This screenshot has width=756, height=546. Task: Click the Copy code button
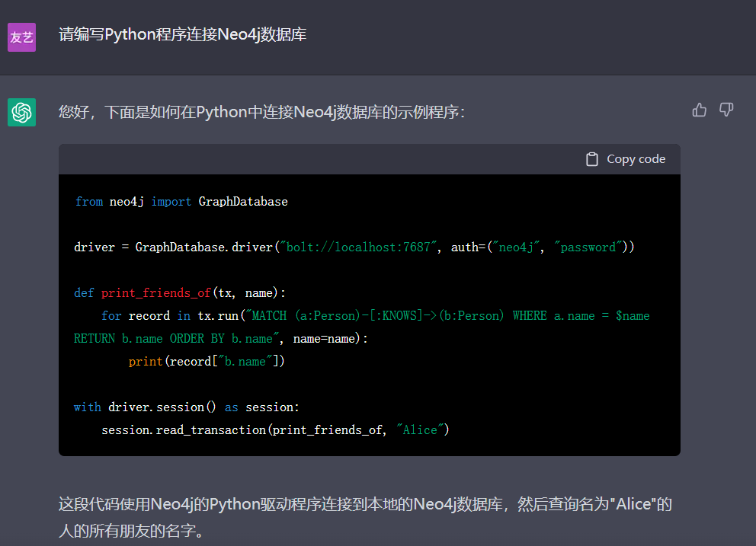click(626, 159)
